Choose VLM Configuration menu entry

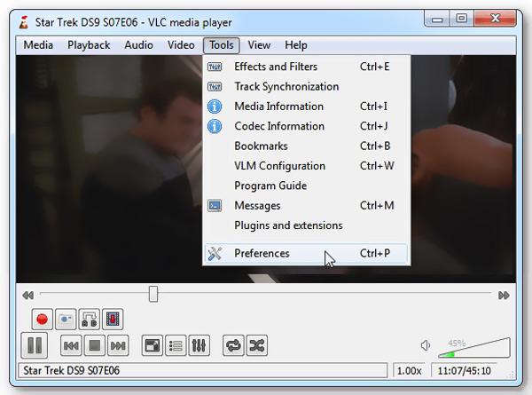click(x=307, y=166)
